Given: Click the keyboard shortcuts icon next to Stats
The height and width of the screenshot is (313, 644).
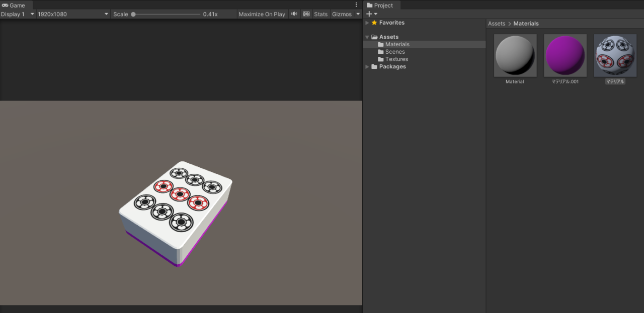Looking at the screenshot, I should 306,14.
